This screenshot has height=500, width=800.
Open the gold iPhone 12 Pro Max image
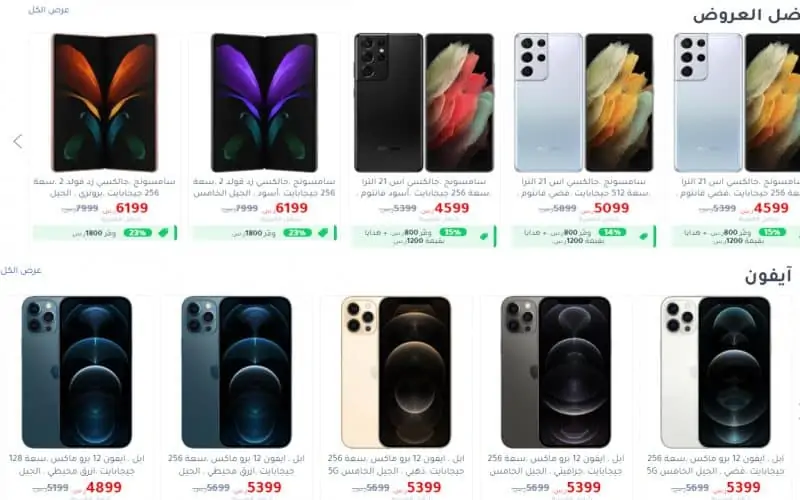396,372
